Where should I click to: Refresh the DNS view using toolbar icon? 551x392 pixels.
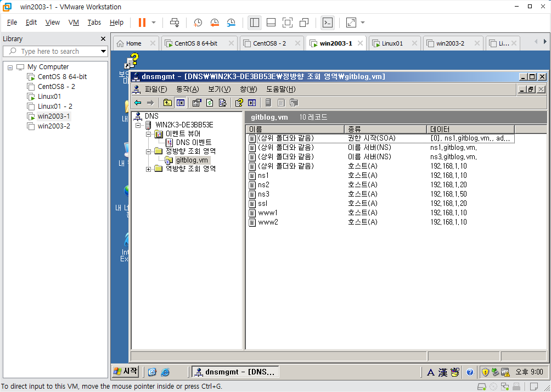click(x=210, y=103)
